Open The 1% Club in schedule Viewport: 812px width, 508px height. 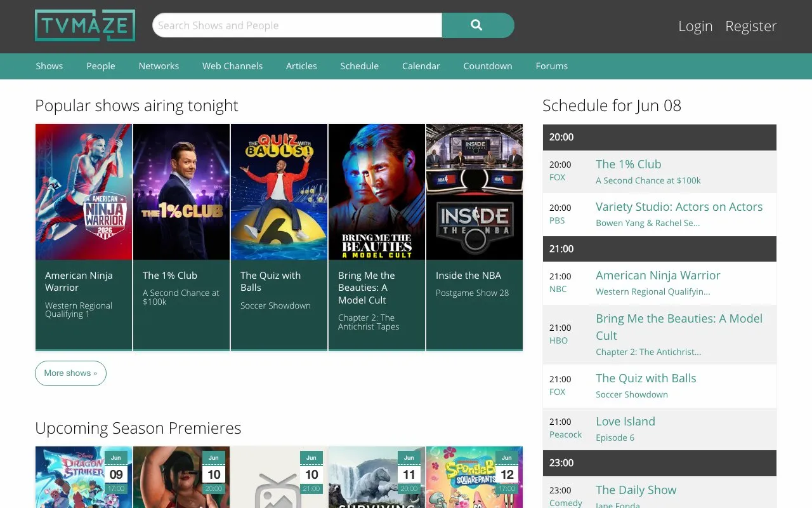628,164
